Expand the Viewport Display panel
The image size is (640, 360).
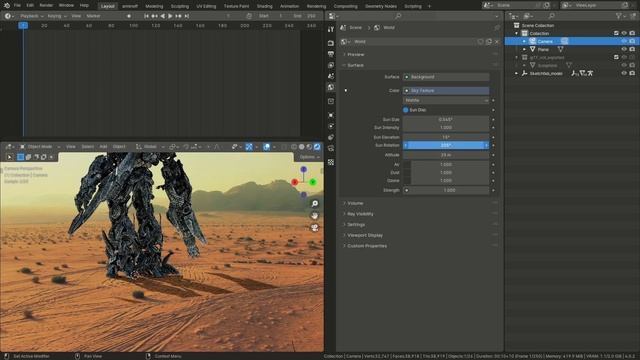pos(364,235)
